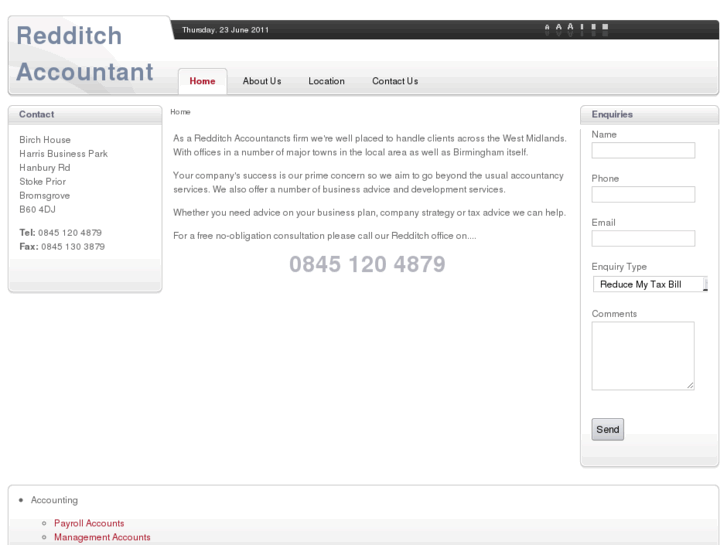This screenshot has width=727, height=545.
Task: Switch to the medium page width icon
Action: coord(593,27)
